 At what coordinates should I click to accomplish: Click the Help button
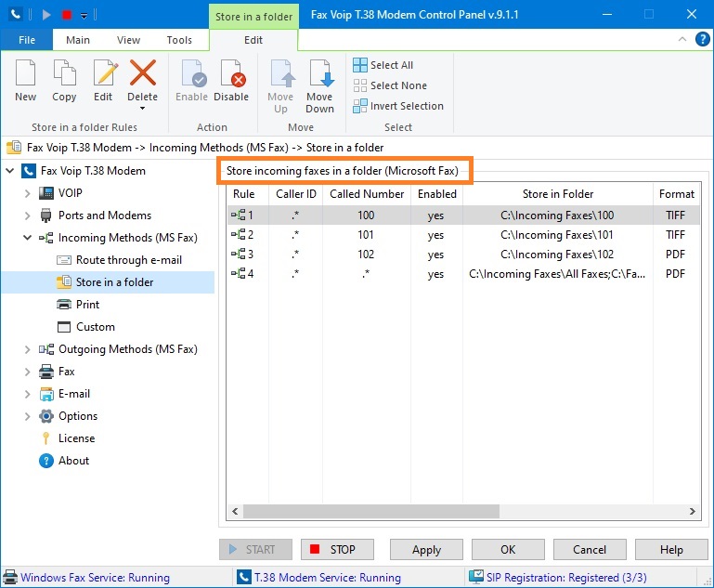pos(671,550)
